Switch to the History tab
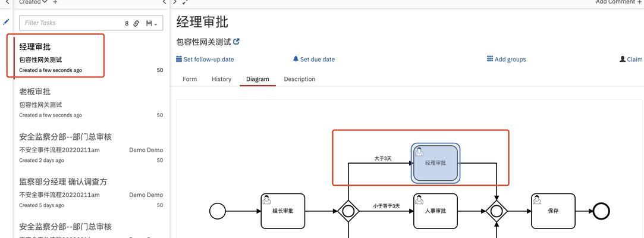The image size is (644, 238). pos(221,79)
